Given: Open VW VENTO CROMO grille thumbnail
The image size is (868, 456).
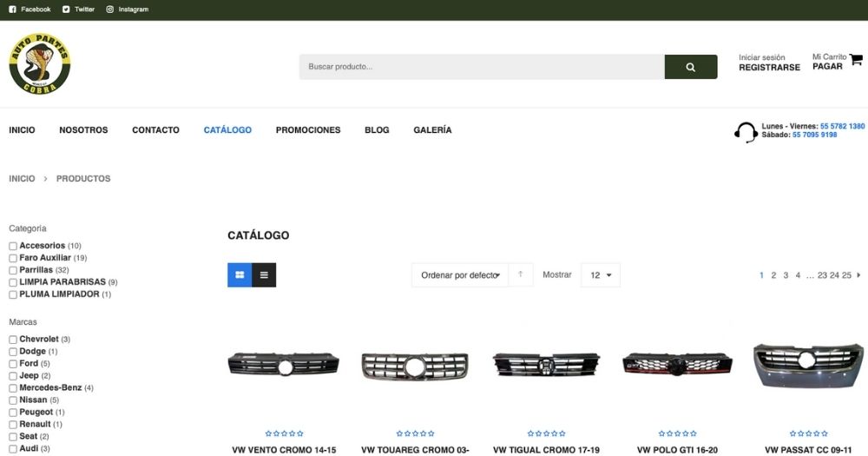Looking at the screenshot, I should 284,364.
